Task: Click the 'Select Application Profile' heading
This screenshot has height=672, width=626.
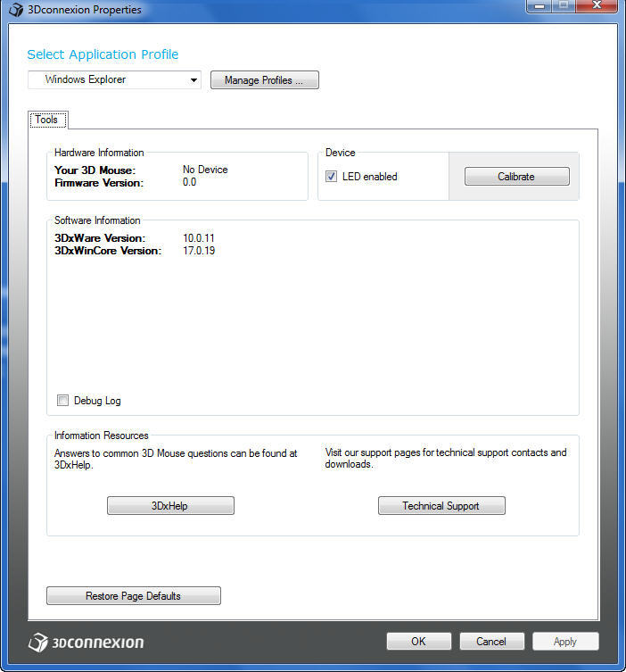Action: (x=103, y=54)
